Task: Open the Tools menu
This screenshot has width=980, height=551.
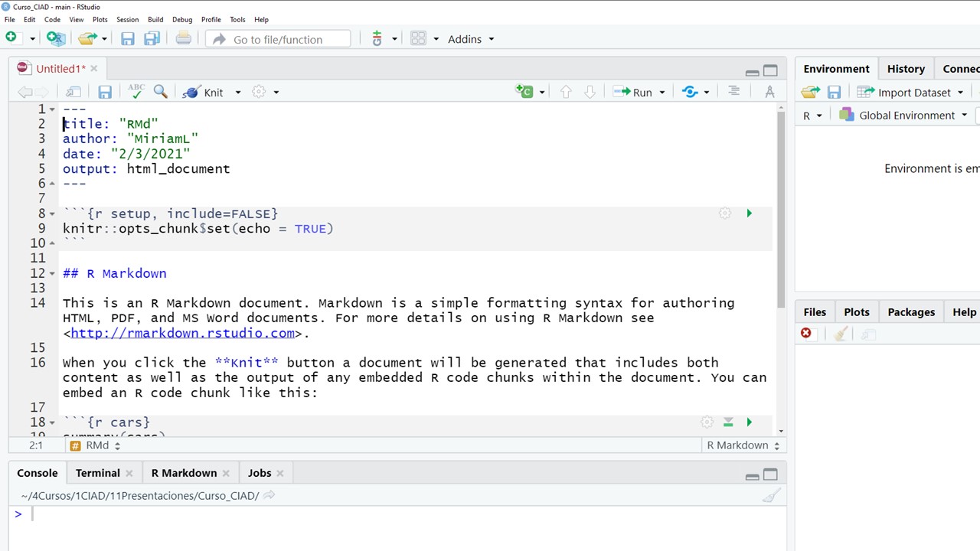Action: [237, 19]
